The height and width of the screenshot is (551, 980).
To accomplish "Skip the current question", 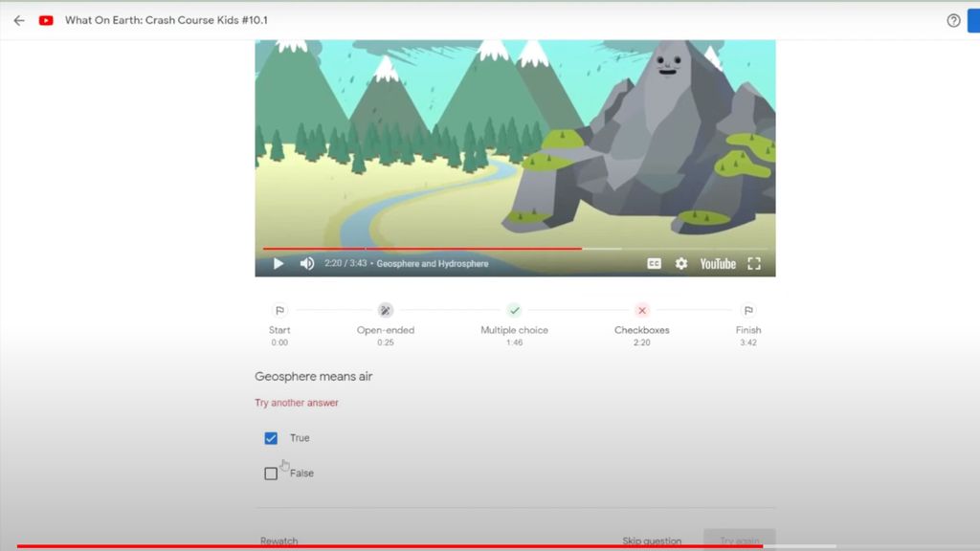I will (x=651, y=540).
